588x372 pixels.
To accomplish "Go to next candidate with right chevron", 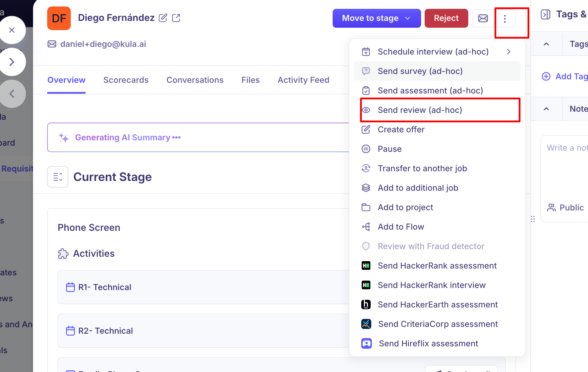I will point(12,62).
